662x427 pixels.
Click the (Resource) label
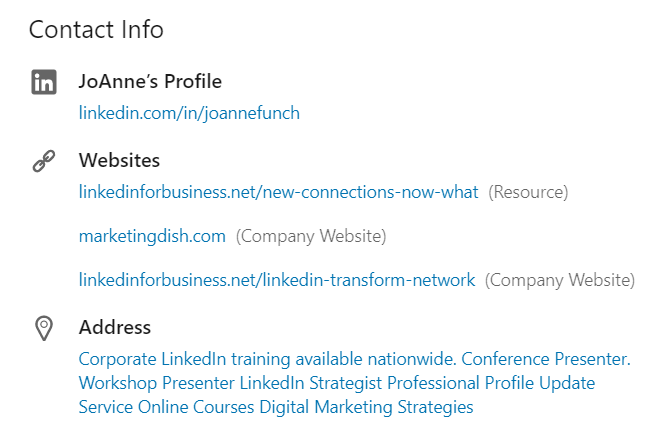[528, 192]
